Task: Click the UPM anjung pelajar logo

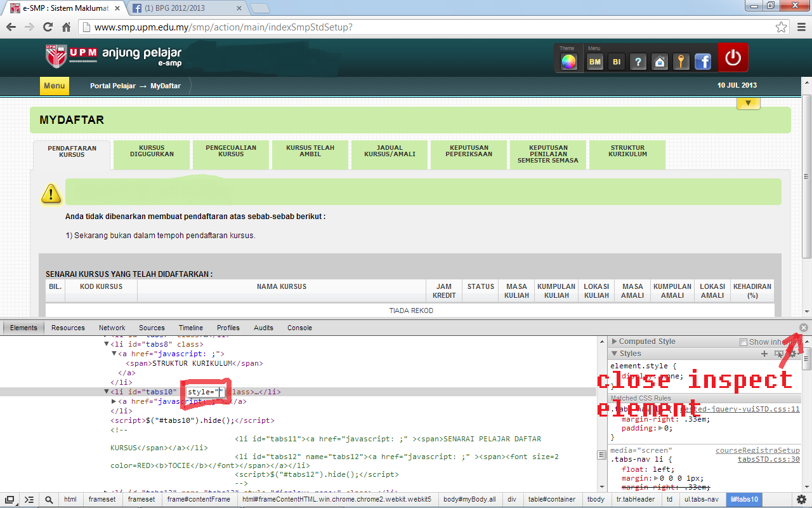Action: (114, 56)
